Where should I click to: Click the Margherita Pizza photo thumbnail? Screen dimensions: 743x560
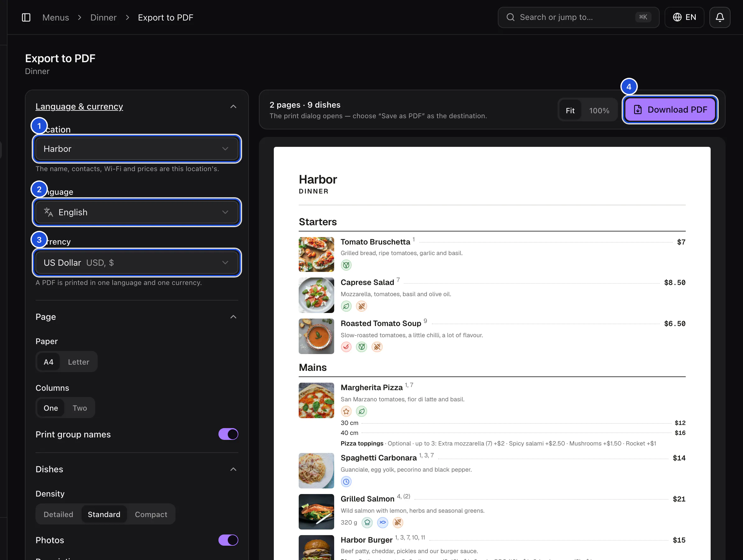316,400
